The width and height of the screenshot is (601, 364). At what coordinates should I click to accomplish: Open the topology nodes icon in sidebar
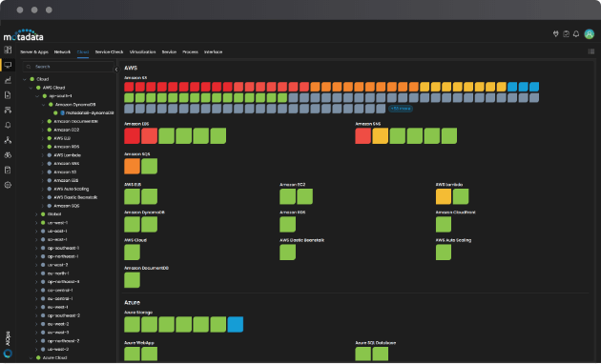[8, 140]
